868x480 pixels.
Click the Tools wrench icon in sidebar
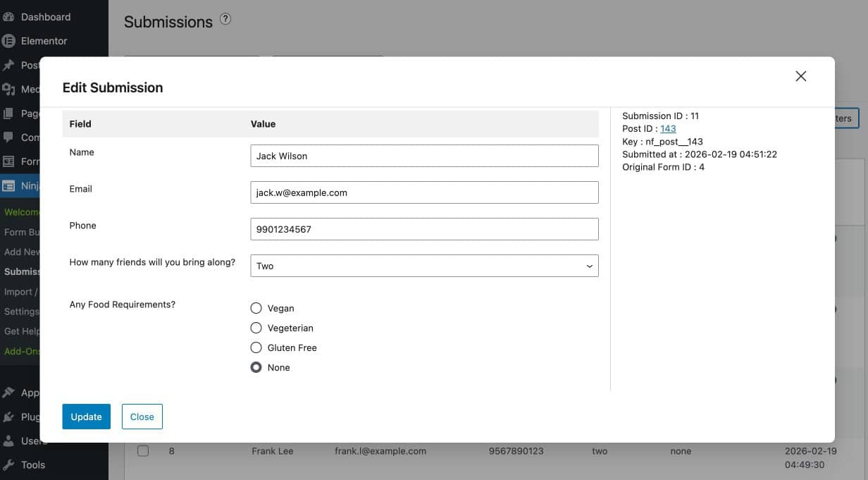click(9, 464)
